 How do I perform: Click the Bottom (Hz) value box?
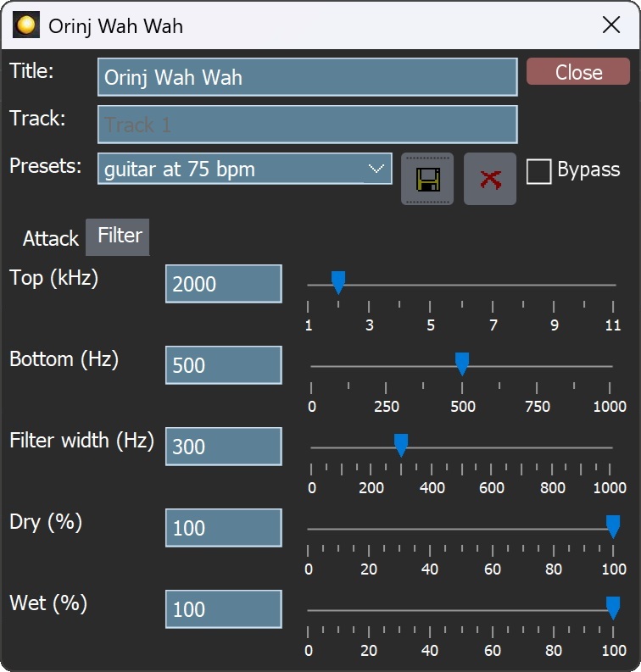click(223, 365)
